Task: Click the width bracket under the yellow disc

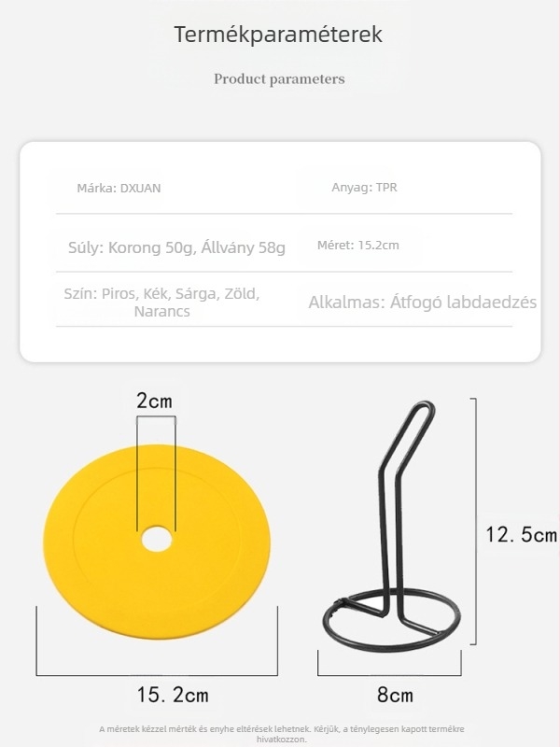Action: (157, 673)
